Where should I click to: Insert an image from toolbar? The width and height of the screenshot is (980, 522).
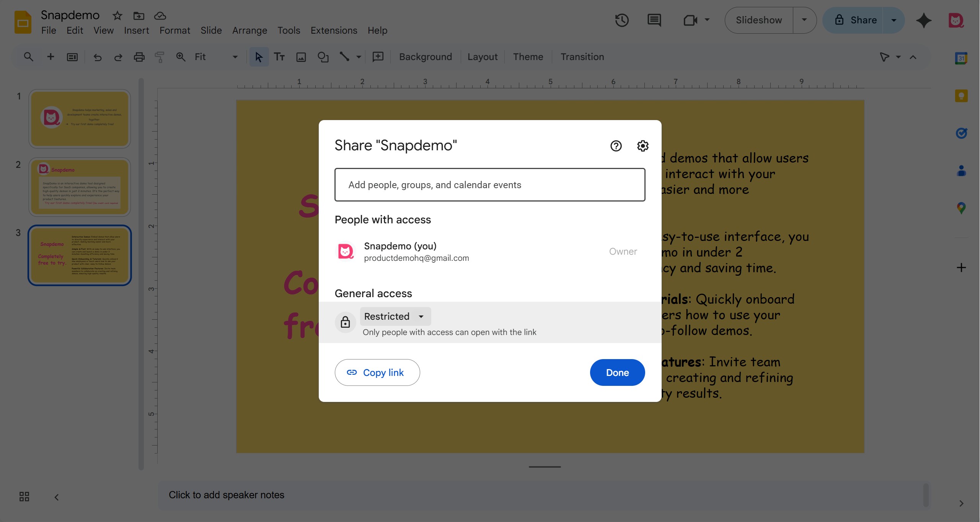(x=301, y=57)
